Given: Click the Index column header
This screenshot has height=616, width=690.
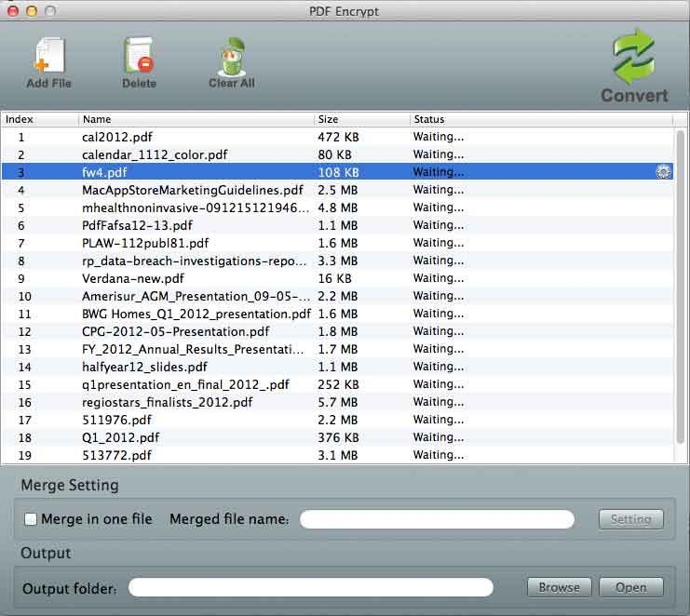Looking at the screenshot, I should click(x=39, y=119).
